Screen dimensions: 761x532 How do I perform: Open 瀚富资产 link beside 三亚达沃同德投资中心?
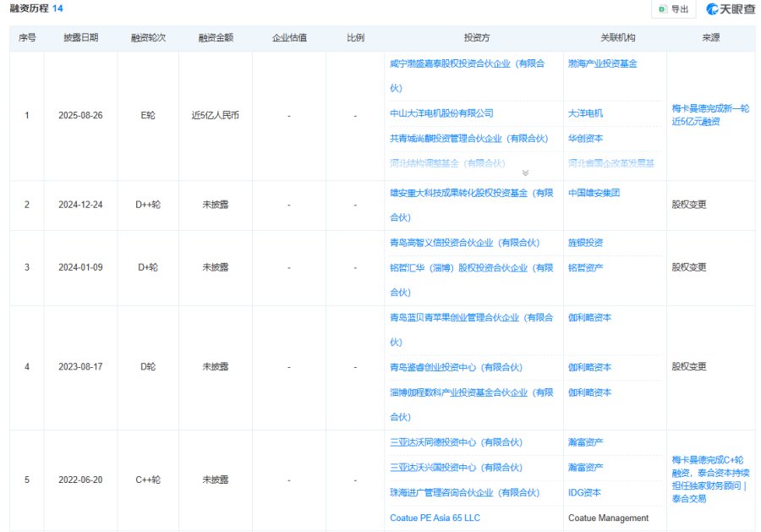tap(585, 442)
